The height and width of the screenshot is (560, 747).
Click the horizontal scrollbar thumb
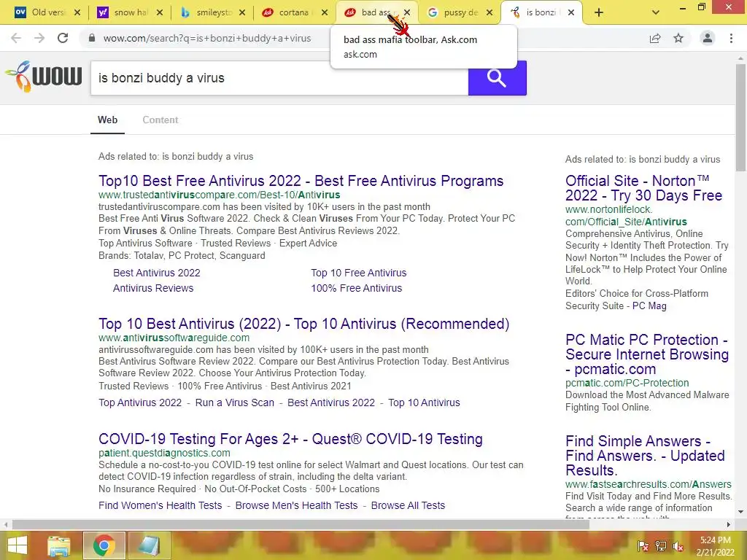(x=301, y=525)
